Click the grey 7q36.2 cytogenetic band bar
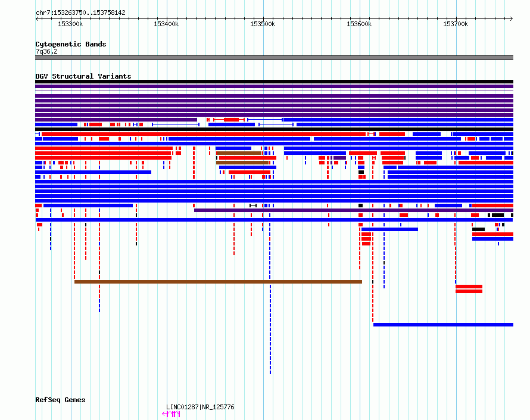530x420 pixels. [x=274, y=58]
